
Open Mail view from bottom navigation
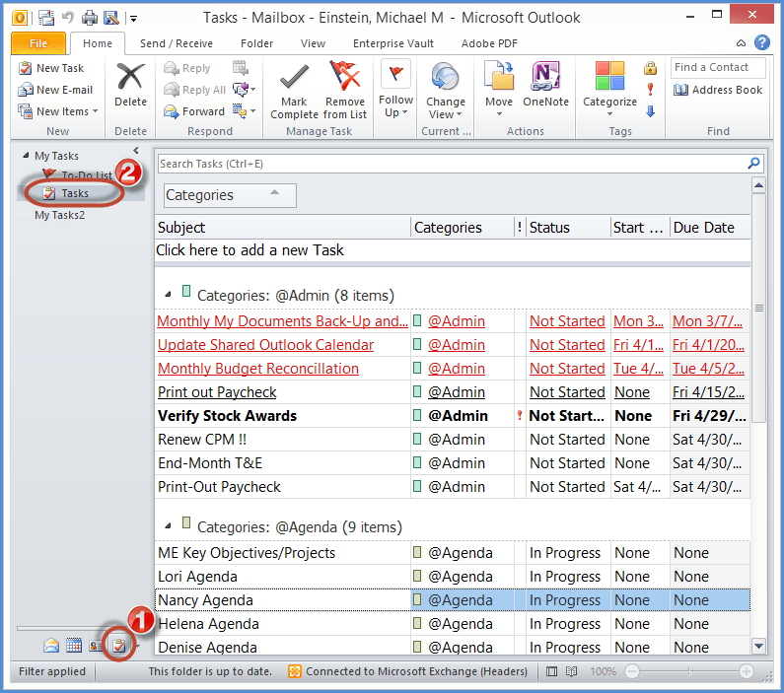point(51,647)
